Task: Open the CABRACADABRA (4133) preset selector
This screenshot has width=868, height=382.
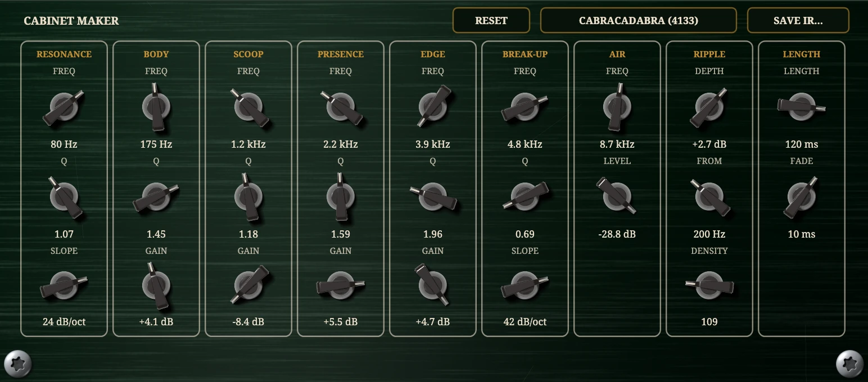Action: (x=639, y=21)
